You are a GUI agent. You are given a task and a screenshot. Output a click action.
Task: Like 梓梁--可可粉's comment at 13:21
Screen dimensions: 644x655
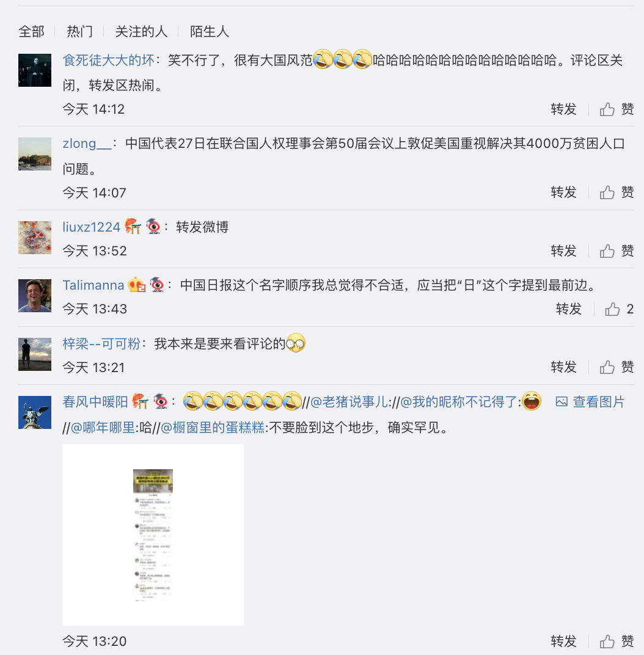617,367
